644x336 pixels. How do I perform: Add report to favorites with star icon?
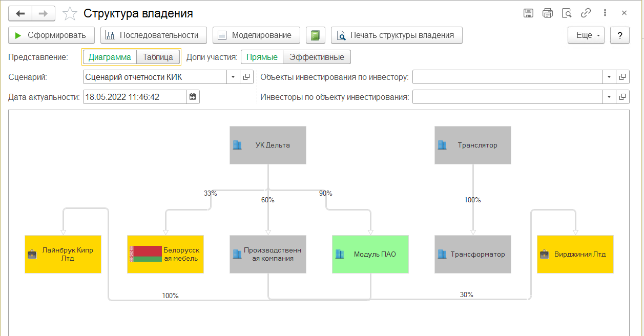[x=70, y=13]
